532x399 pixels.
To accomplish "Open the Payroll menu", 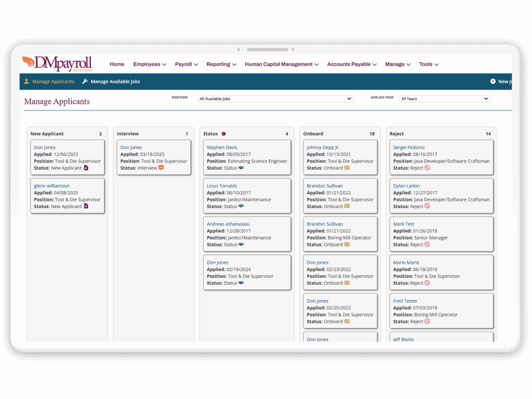I will point(187,64).
